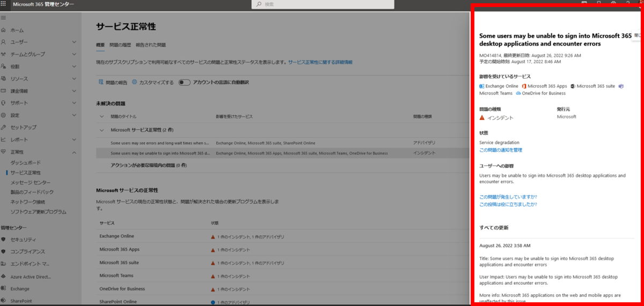Expand the チームとグループ section chevron

click(x=74, y=54)
